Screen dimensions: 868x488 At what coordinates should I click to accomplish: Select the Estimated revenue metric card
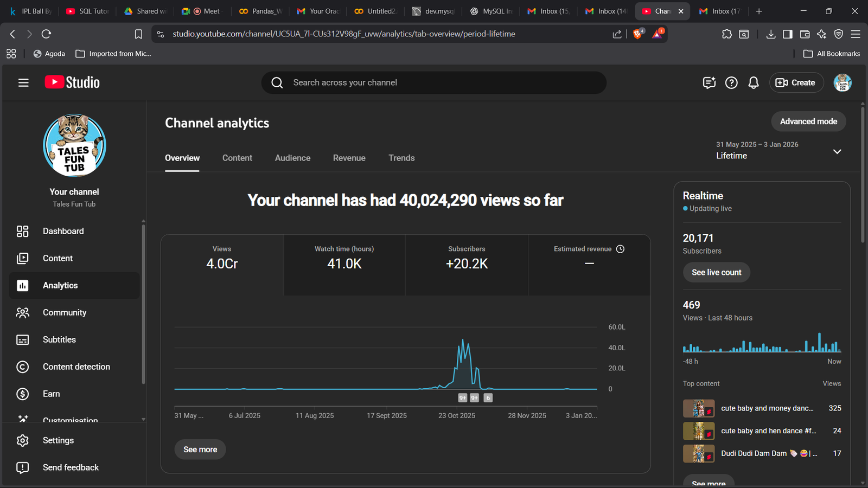(589, 264)
